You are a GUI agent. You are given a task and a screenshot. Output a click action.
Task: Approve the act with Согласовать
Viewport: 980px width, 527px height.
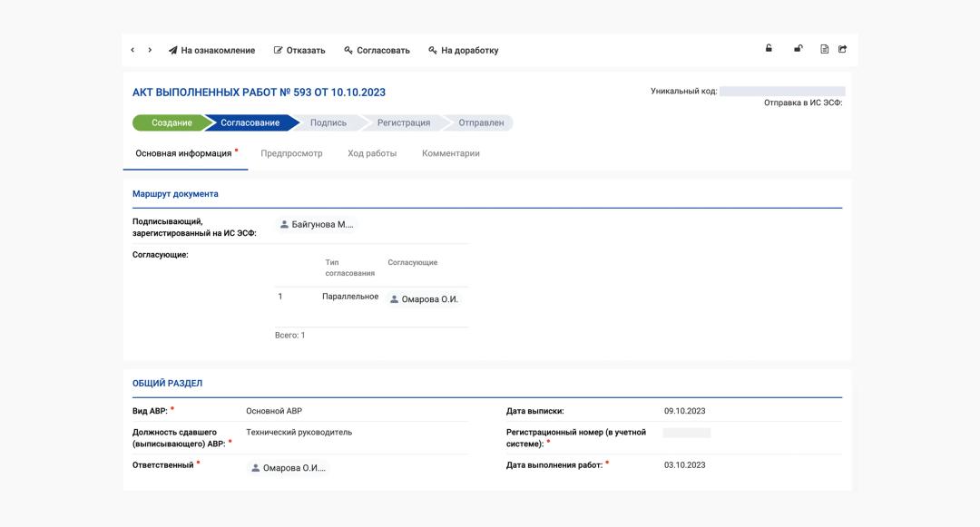(x=377, y=51)
